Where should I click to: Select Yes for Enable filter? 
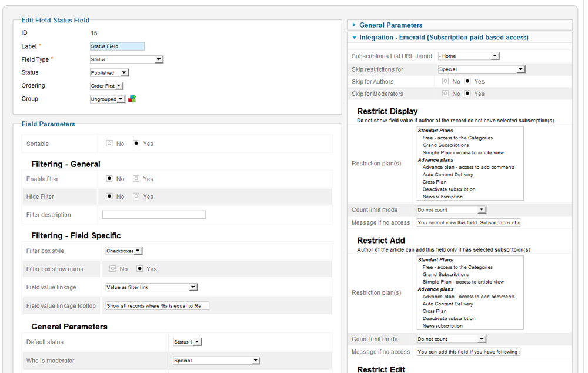136,179
